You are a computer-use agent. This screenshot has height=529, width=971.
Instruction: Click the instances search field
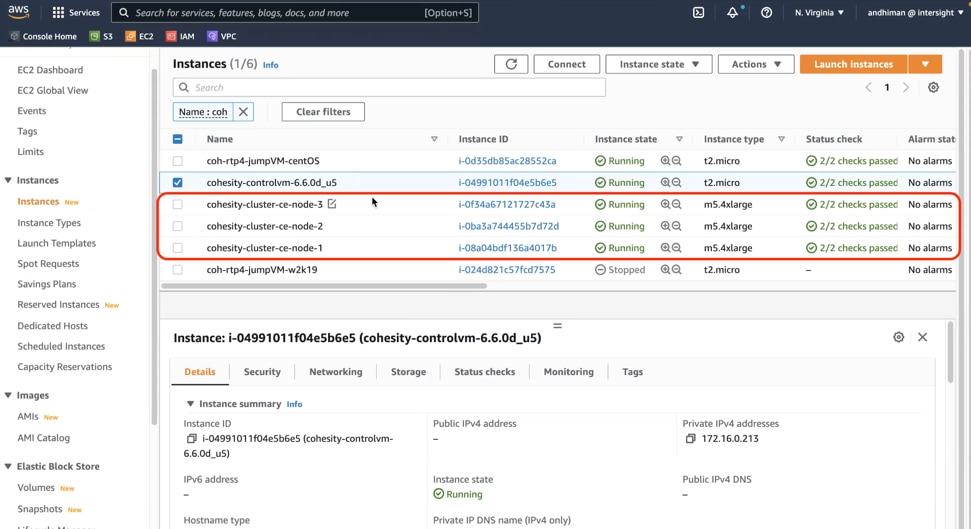[x=389, y=87]
